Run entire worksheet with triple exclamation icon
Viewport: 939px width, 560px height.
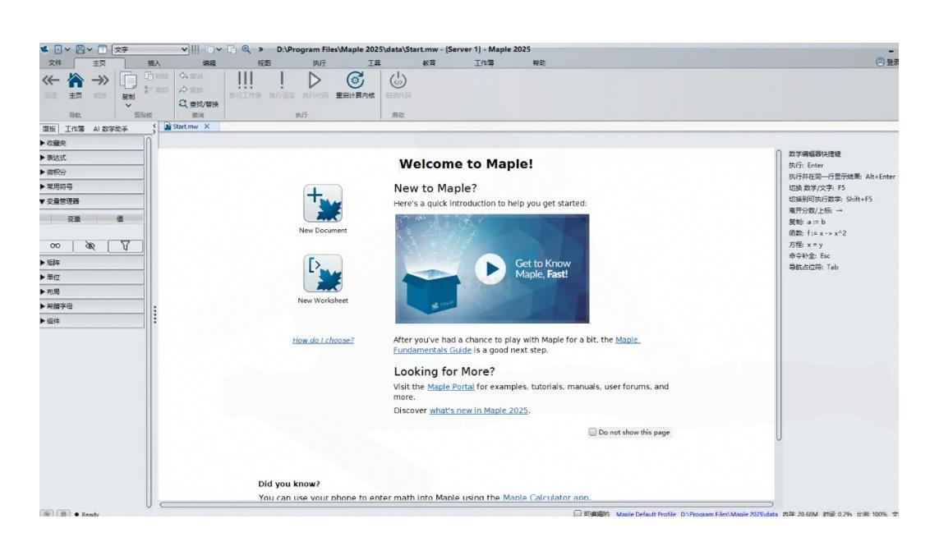pyautogui.click(x=245, y=80)
